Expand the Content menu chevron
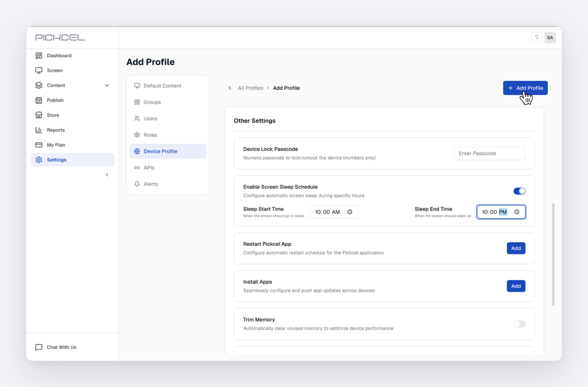 coord(107,85)
